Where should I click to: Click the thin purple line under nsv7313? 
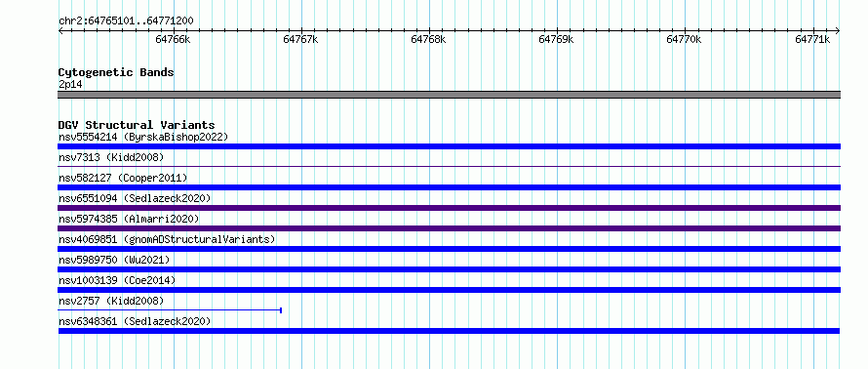449,166
